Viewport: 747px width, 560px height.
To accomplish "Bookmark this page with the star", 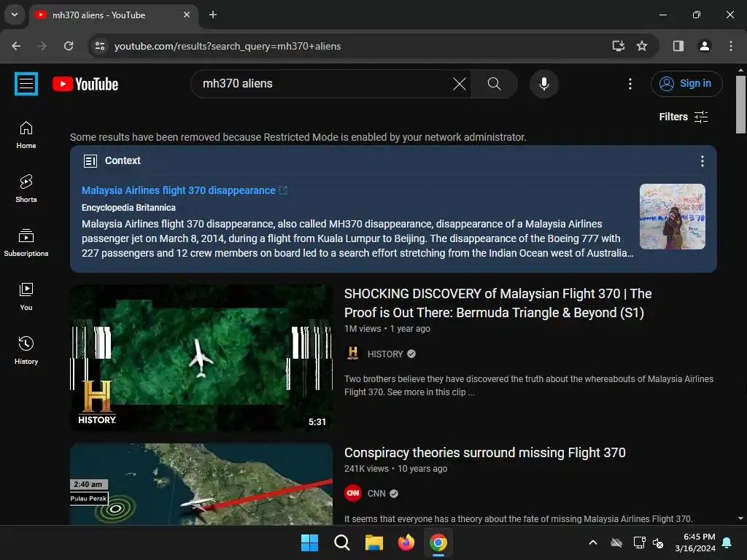I will 642,46.
